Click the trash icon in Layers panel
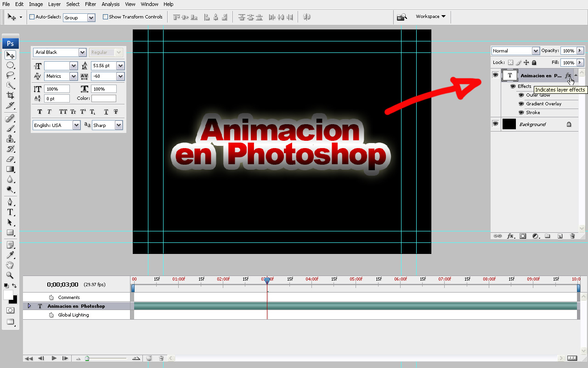Viewport: 588px width, 368px height. tap(572, 236)
